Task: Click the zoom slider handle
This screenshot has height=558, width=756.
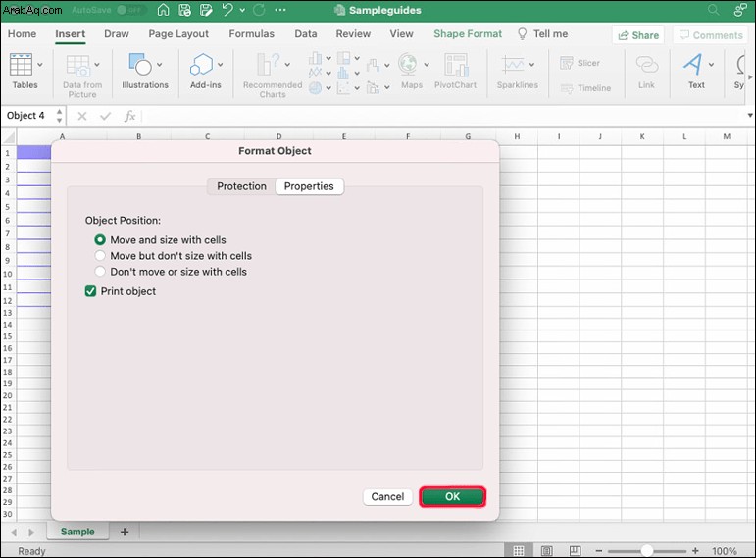Action: [647, 550]
